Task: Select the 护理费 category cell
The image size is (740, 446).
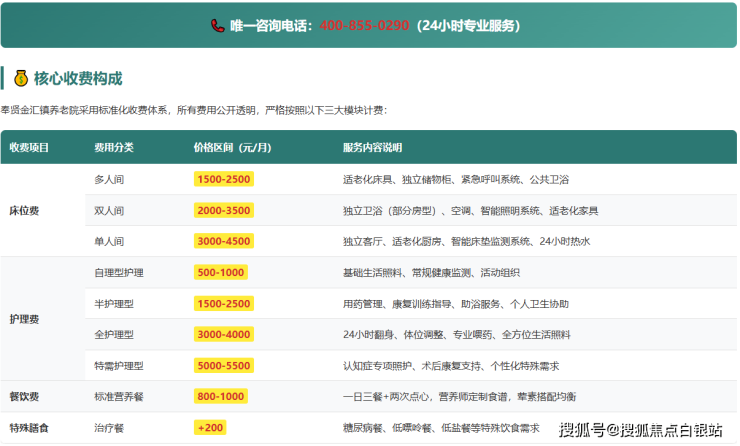Action: (x=24, y=319)
